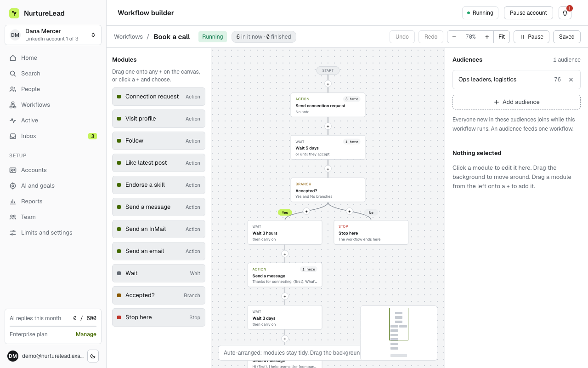Screen dimensions: 588x368
Task: Zoom out with the minus button
Action: point(454,37)
